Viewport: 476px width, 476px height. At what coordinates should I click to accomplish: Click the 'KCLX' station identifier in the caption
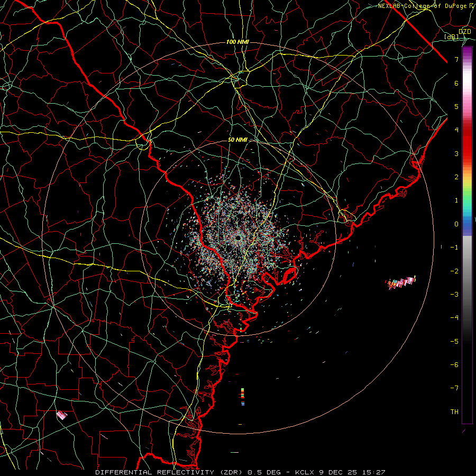[305, 472]
